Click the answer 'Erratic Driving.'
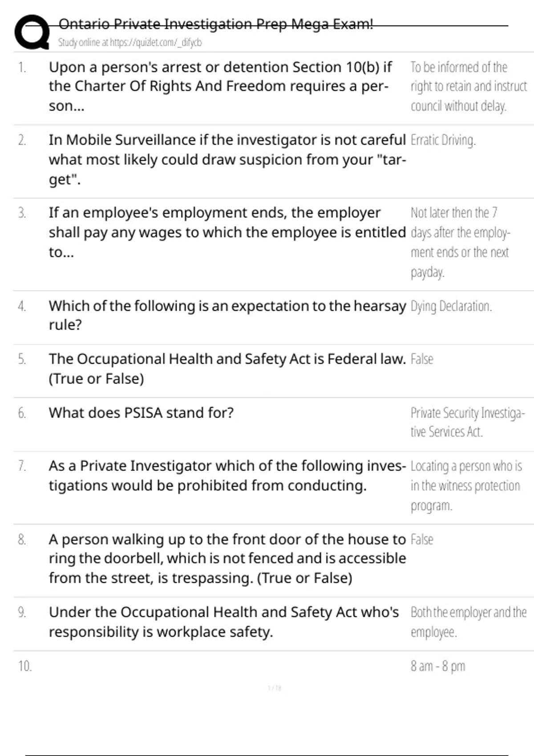 (443, 140)
